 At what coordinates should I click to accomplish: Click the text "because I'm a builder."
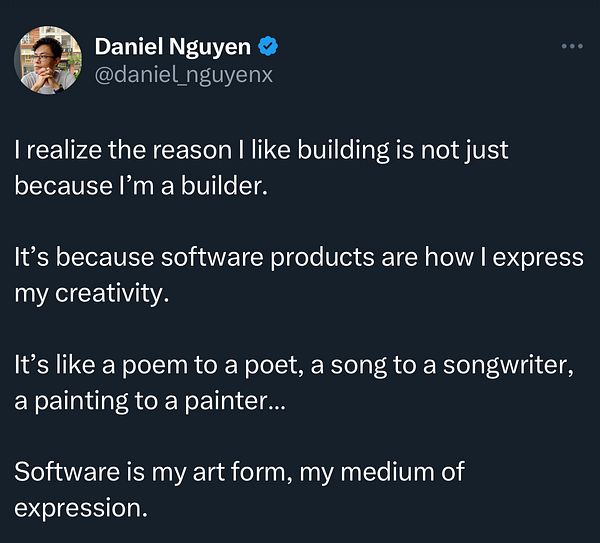pyautogui.click(x=141, y=185)
